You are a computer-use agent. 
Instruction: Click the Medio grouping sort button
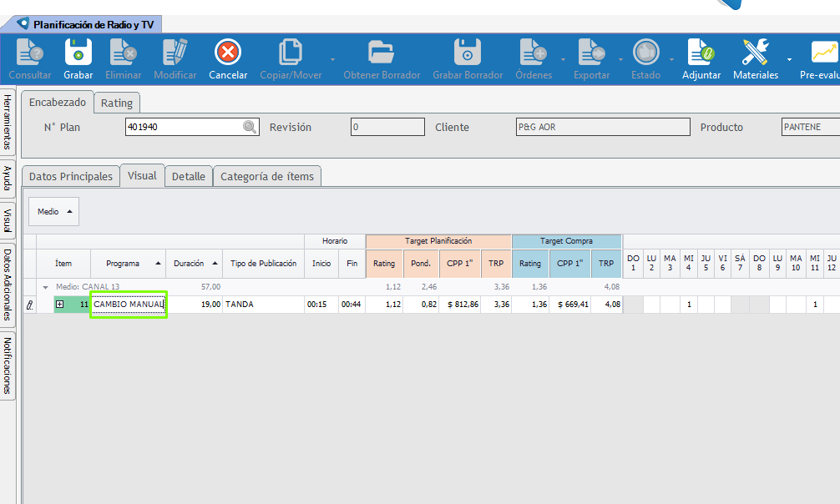(53, 212)
